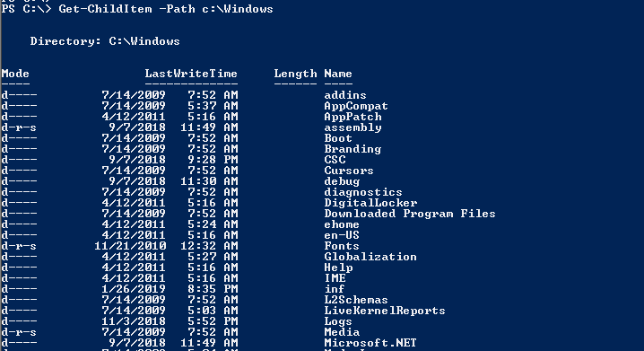The image size is (644, 351).
Task: Select the L2Schemas folder name
Action: point(356,300)
